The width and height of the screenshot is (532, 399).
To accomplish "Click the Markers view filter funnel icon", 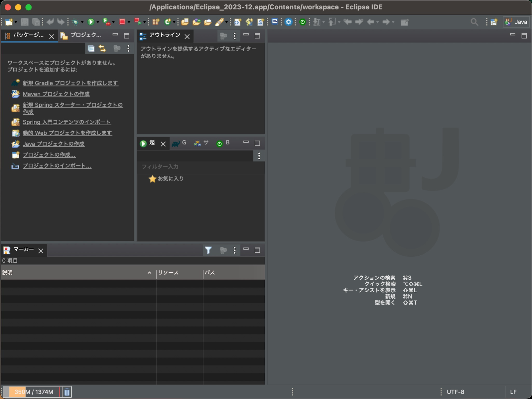I will 208,250.
